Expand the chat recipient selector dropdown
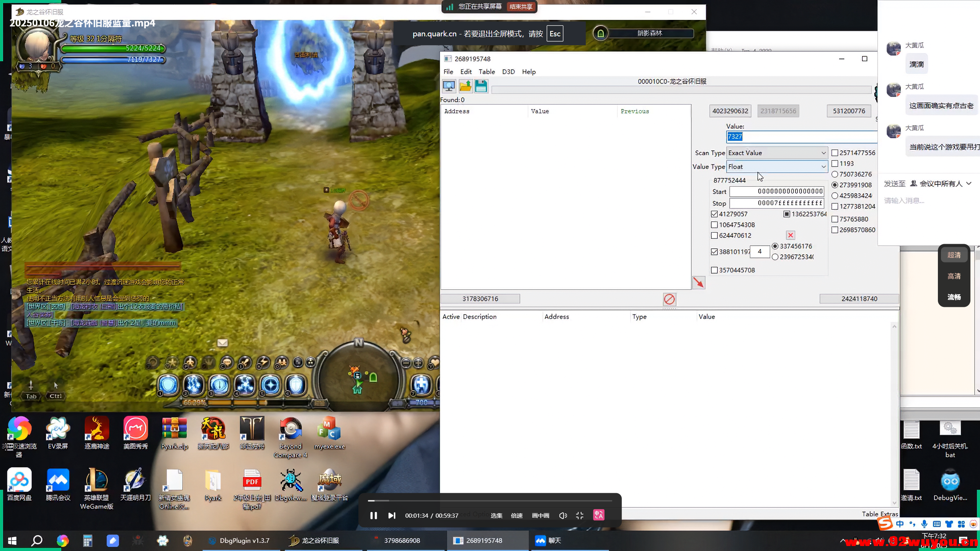Screen dimensions: 980x551 (969, 183)
